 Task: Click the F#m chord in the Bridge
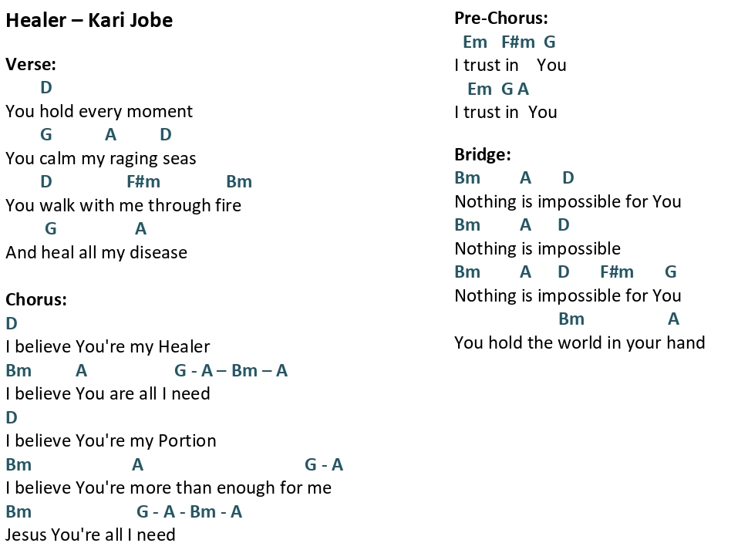(x=617, y=272)
